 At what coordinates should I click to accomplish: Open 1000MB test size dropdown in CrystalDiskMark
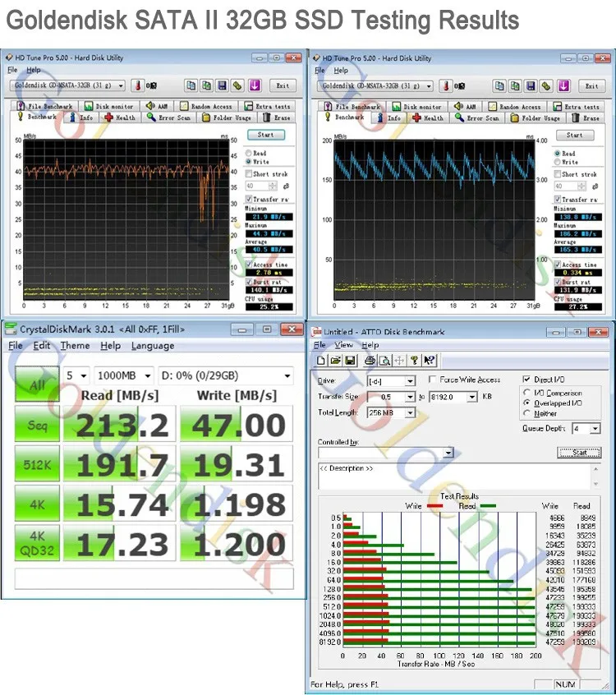click(x=148, y=376)
